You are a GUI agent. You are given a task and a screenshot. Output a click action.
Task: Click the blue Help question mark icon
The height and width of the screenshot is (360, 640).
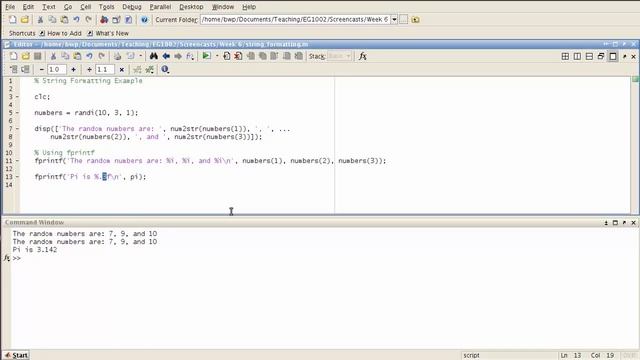(144, 19)
